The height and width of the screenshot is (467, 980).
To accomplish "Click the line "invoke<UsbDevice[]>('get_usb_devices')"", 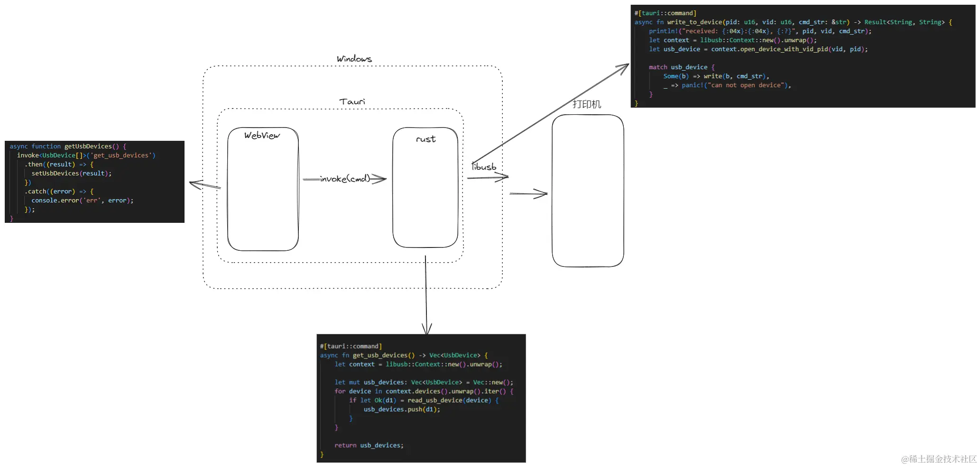I will click(x=86, y=156).
